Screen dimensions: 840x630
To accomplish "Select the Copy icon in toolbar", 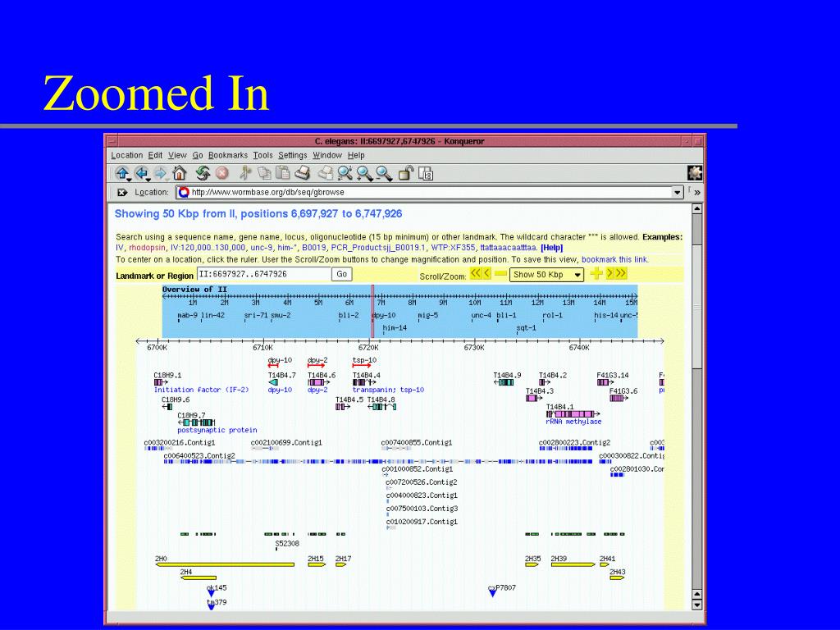I will 264,173.
